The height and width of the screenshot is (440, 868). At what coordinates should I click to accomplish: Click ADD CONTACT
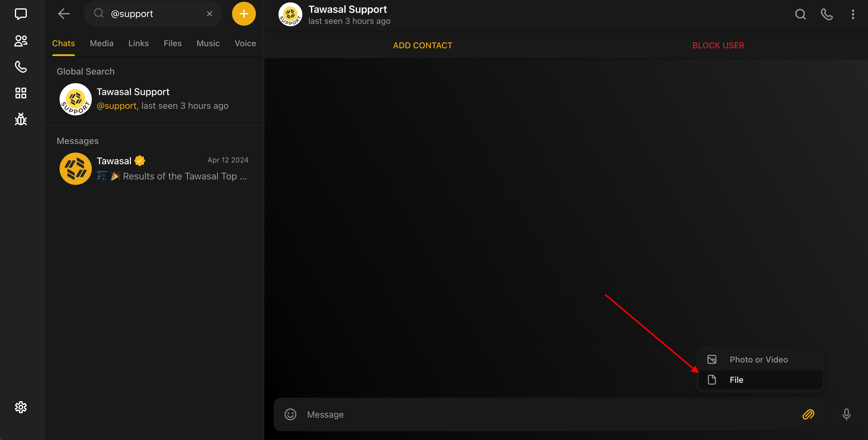point(423,46)
